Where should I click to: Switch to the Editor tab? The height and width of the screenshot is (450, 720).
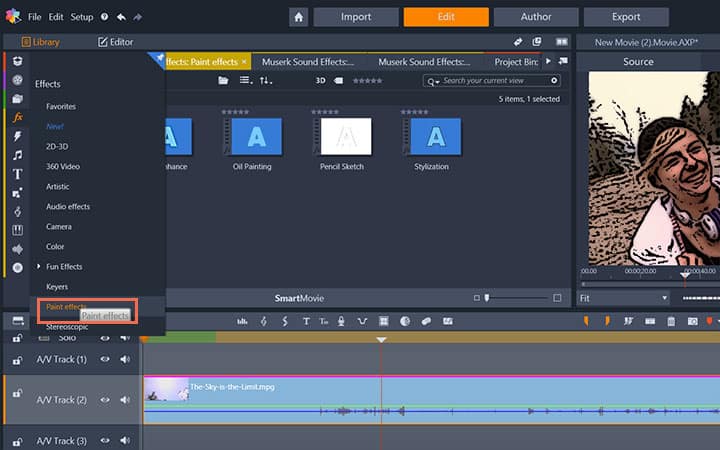pyautogui.click(x=116, y=42)
